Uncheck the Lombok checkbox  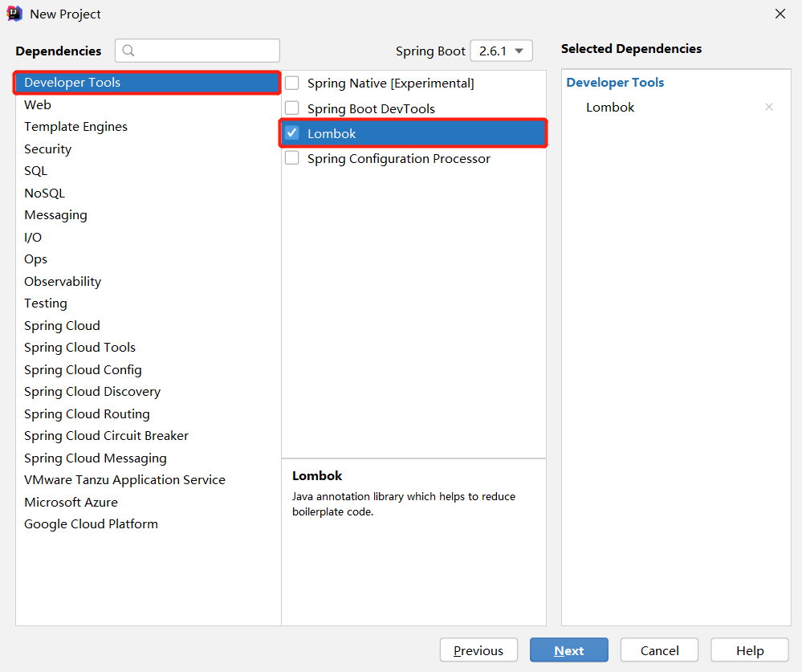point(292,133)
